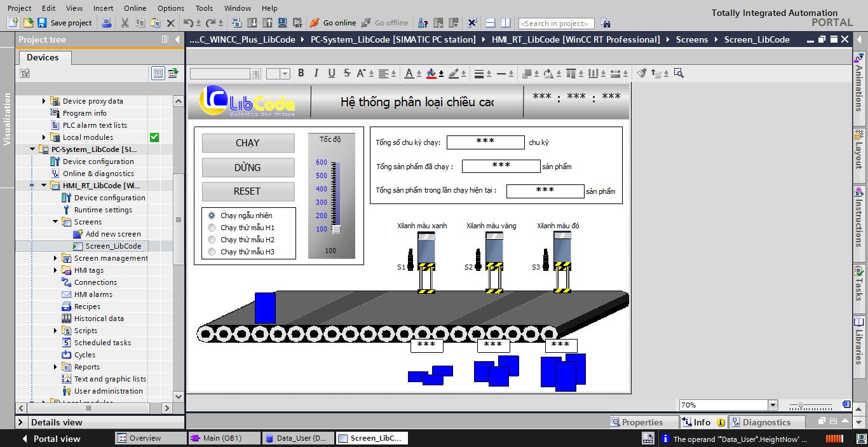This screenshot has width=868, height=447.
Task: Click the Tổng số chu kỳ chạy field
Action: click(x=485, y=142)
